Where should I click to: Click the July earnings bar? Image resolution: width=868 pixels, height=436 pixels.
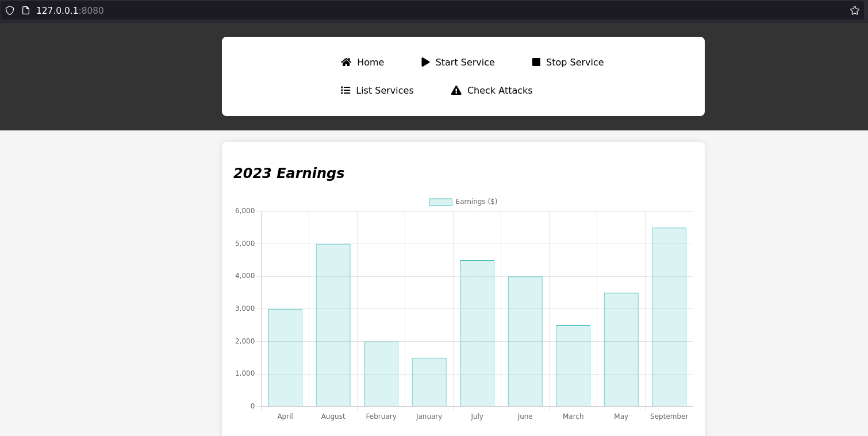[477, 333]
